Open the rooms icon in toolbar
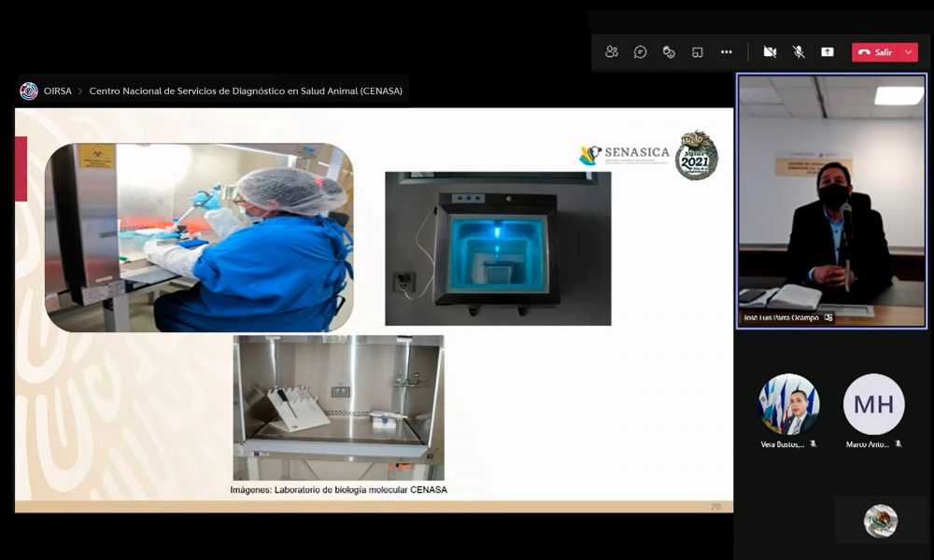This screenshot has width=934, height=560. [698, 52]
